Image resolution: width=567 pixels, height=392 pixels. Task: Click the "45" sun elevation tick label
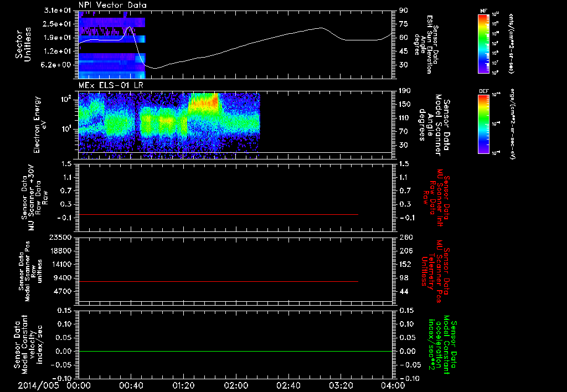click(x=404, y=51)
